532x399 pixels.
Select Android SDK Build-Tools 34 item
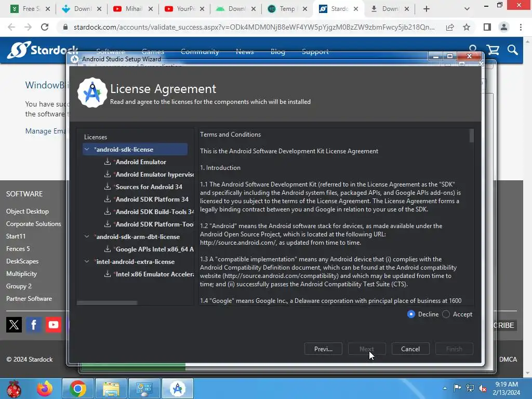tap(155, 212)
